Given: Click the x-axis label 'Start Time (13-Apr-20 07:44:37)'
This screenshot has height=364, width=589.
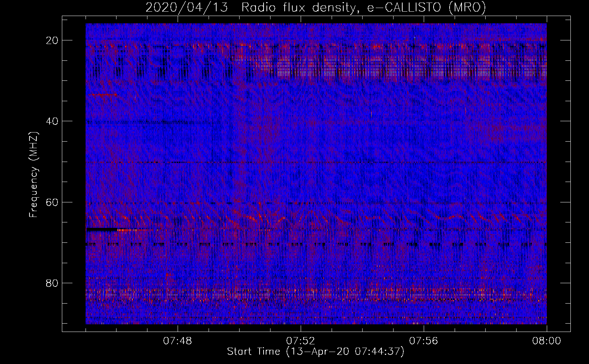Looking at the screenshot, I should (x=316, y=352).
